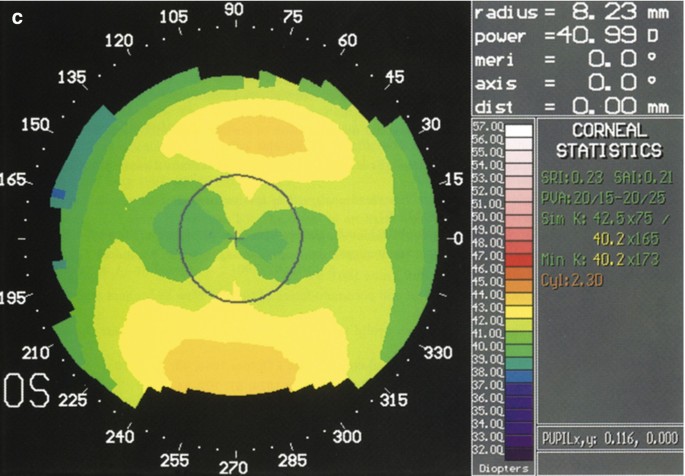Select the 270 degree meridian label

234,466
